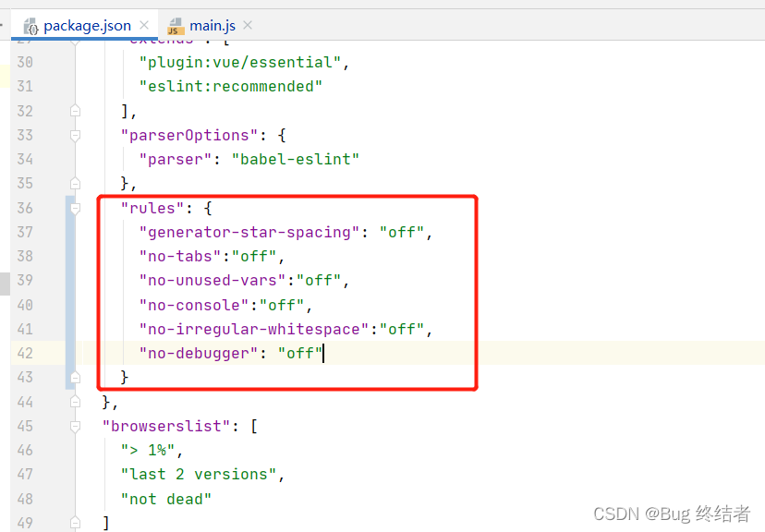
Task: Click line number 31 in gutter
Action: click(25, 86)
